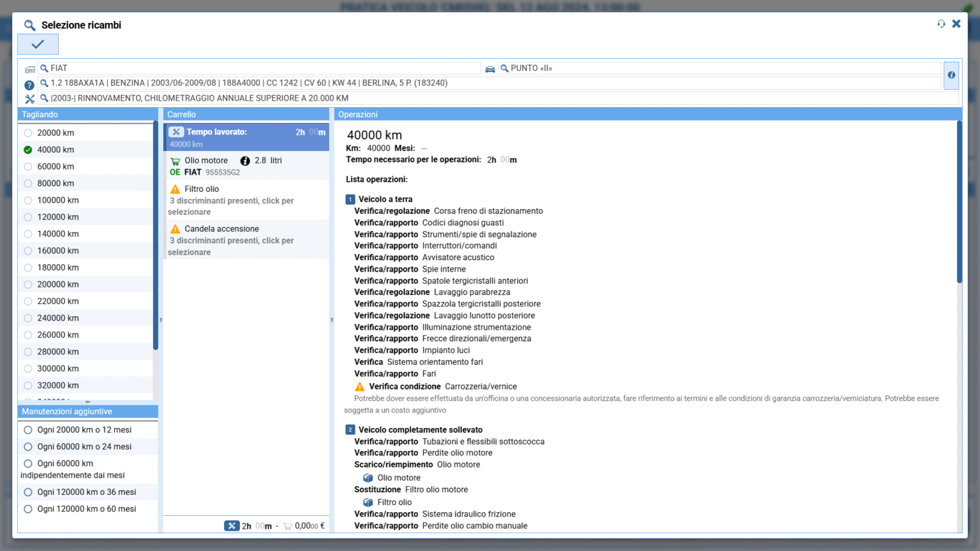This screenshot has height=551, width=980.
Task: Click the cart icon next to Olio motore
Action: [175, 161]
